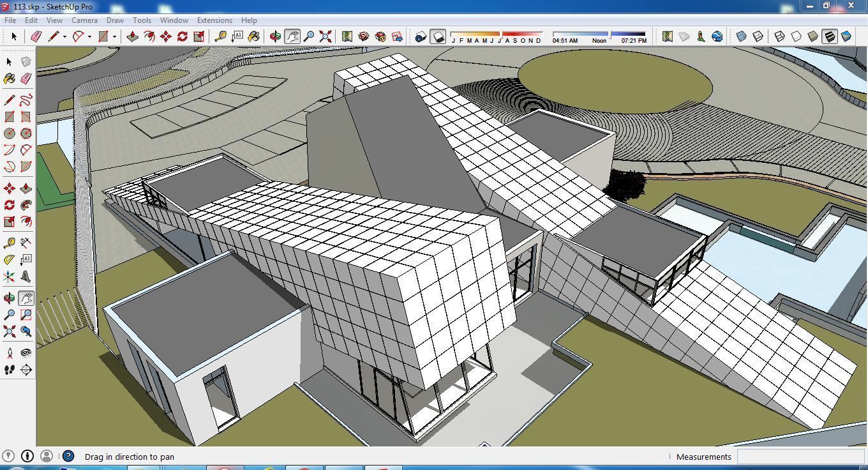Select the Rotate tool in the top toolbar

(x=182, y=36)
